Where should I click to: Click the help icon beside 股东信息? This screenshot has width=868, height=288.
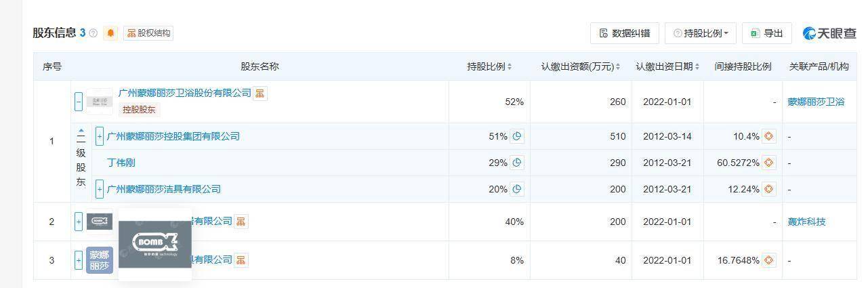click(94, 33)
